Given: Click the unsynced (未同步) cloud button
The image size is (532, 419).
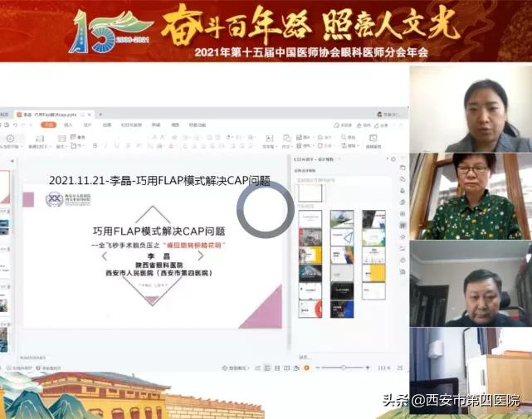Looking at the screenshot, I should click(343, 125).
